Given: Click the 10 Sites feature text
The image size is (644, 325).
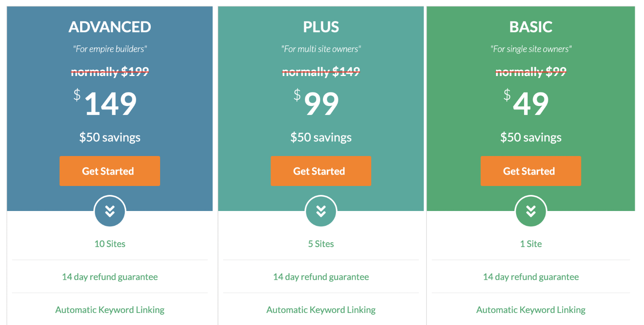Looking at the screenshot, I should (110, 244).
